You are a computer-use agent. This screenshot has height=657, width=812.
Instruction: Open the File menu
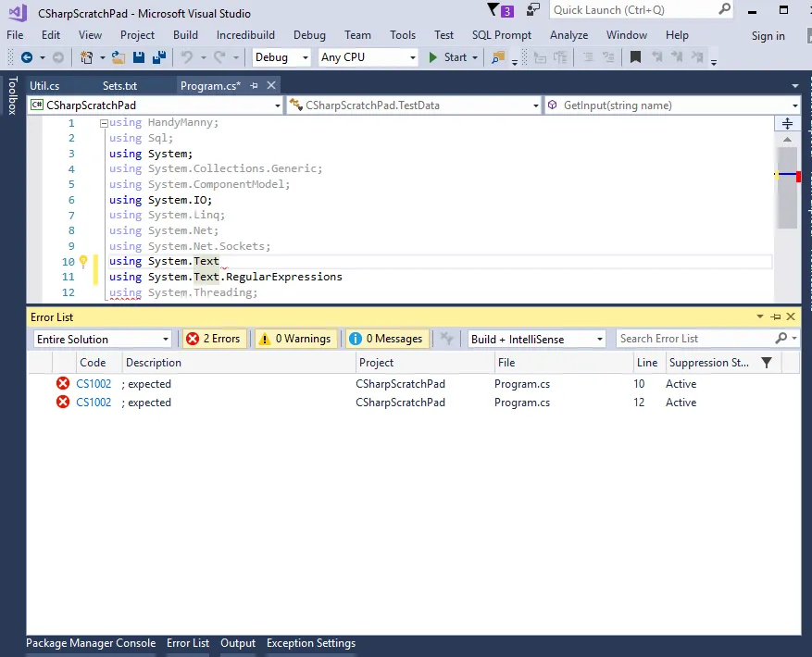(15, 35)
